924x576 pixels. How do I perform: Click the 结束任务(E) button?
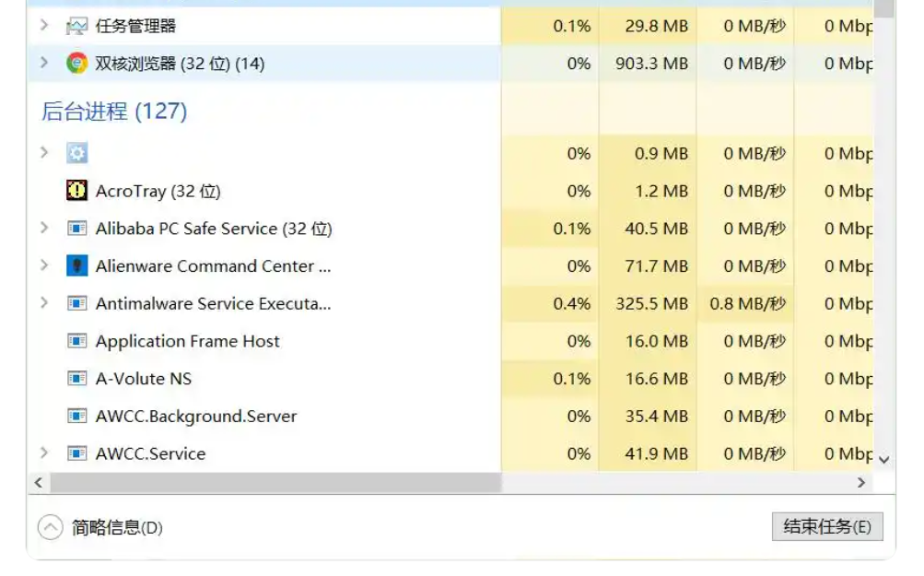pos(827,526)
